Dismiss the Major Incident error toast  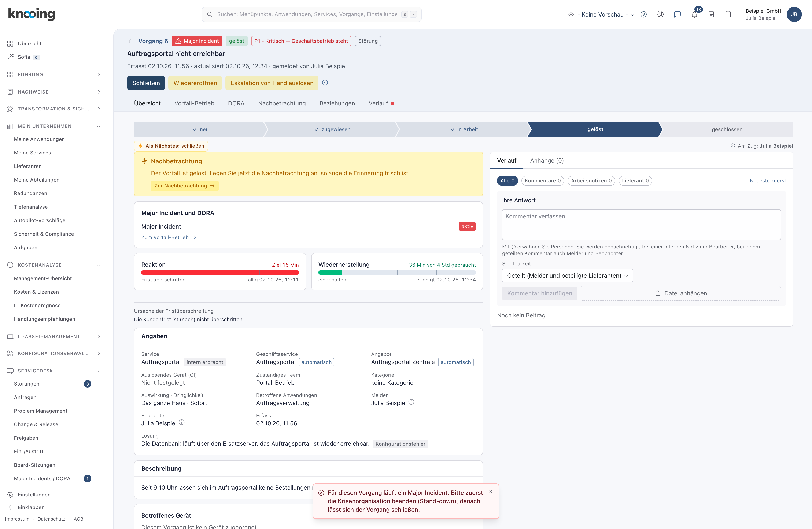pos(491,491)
